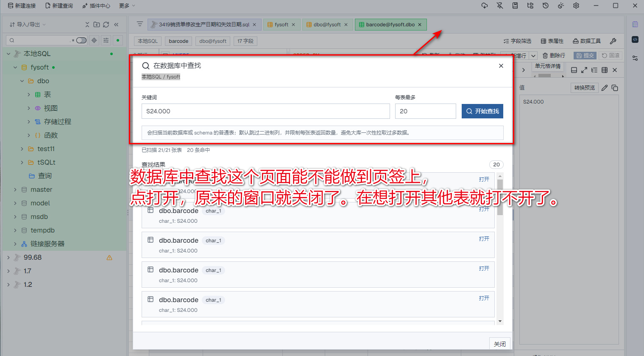Collapse all tree nodes icon in connection panel

(x=87, y=25)
